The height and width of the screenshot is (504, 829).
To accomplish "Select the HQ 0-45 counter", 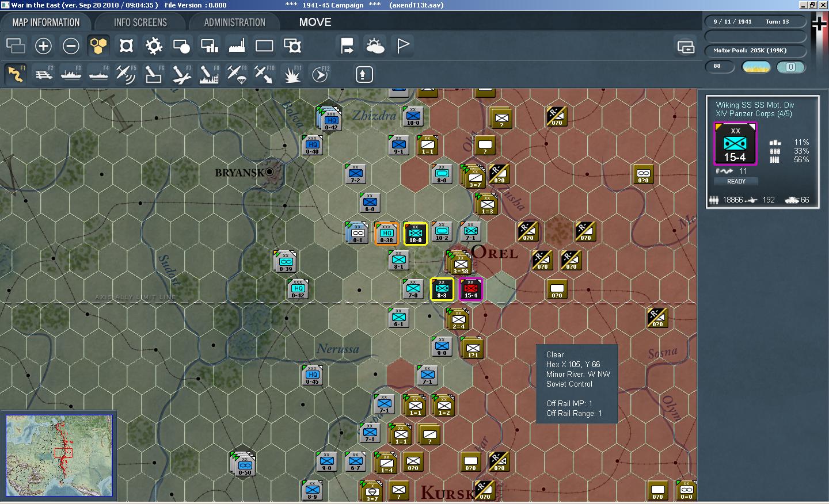I will pyautogui.click(x=312, y=376).
